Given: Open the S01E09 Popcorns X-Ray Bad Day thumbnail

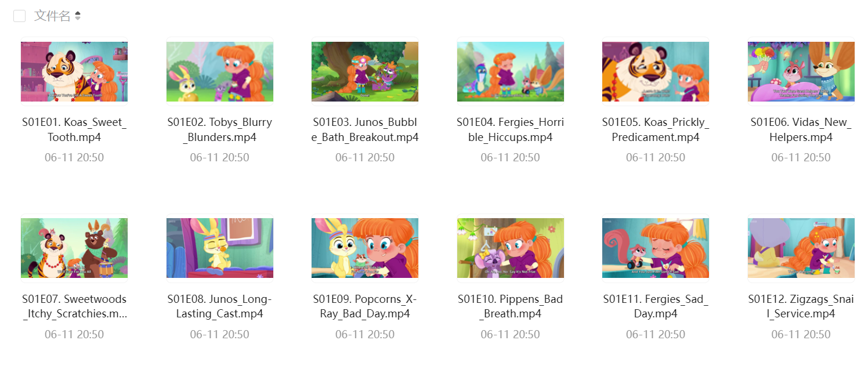Looking at the screenshot, I should [365, 248].
